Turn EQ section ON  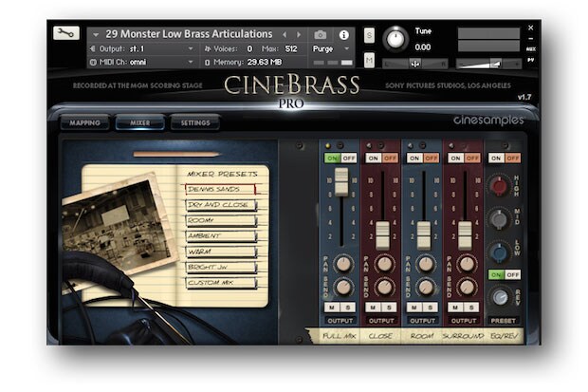coord(496,159)
